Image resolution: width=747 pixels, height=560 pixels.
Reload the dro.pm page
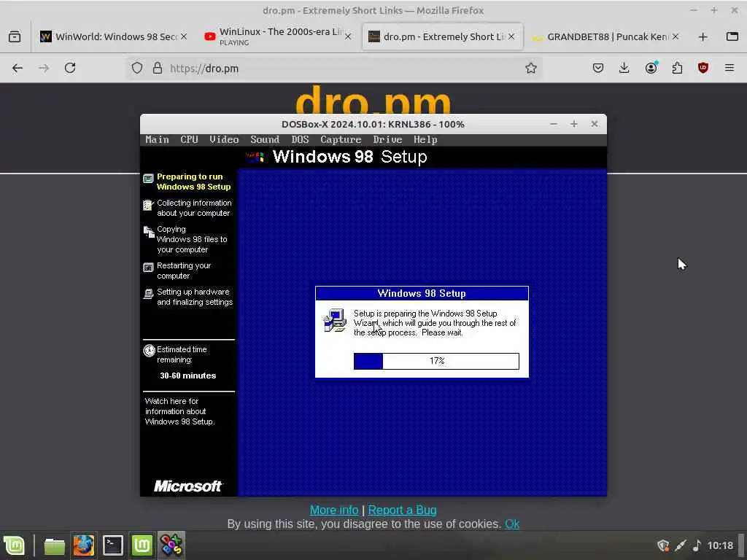70,68
